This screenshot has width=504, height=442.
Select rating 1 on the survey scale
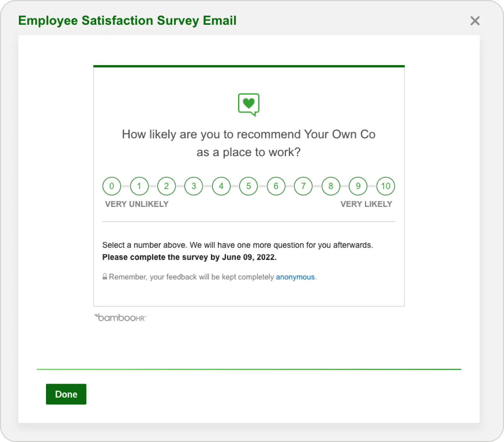[x=139, y=186]
